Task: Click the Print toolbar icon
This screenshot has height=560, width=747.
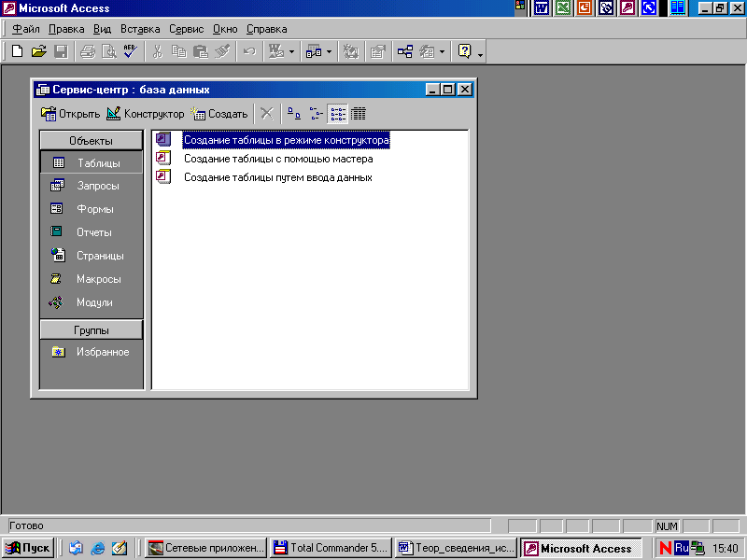Action: point(88,51)
